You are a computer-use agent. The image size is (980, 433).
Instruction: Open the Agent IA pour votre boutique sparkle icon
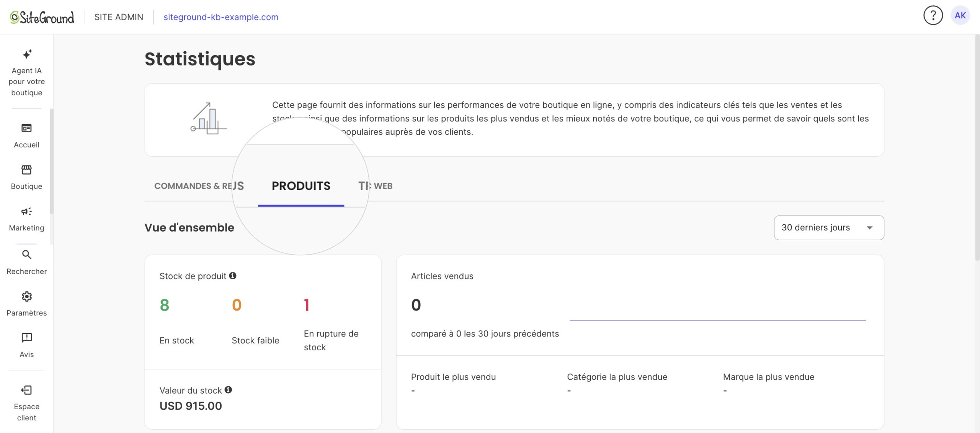[27, 54]
